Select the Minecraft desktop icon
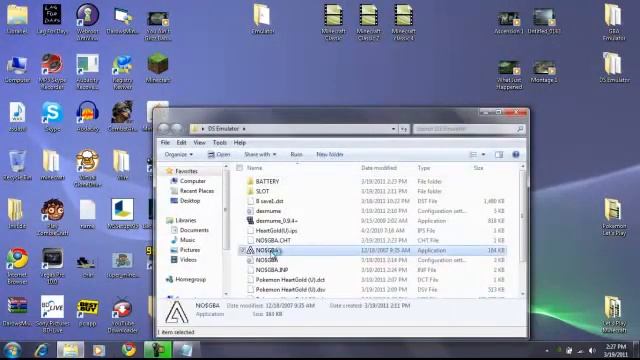The width and height of the screenshot is (640, 360). (x=158, y=69)
